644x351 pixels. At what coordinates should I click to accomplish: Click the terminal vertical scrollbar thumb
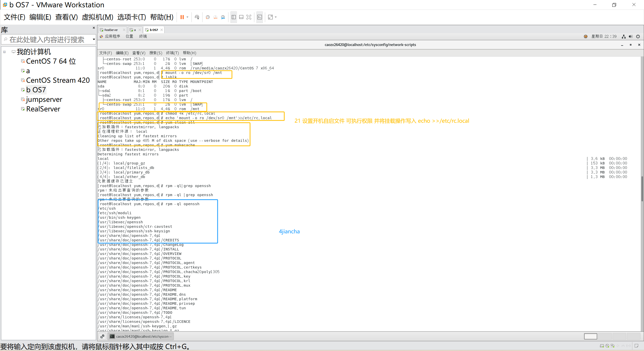pos(642,189)
